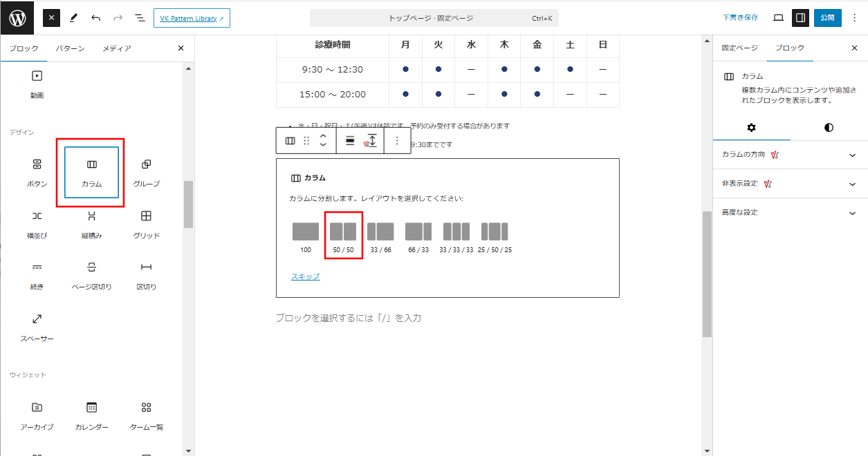868x456 pixels.
Task: Click the block inserter scrollbar thumb
Action: pos(188,204)
